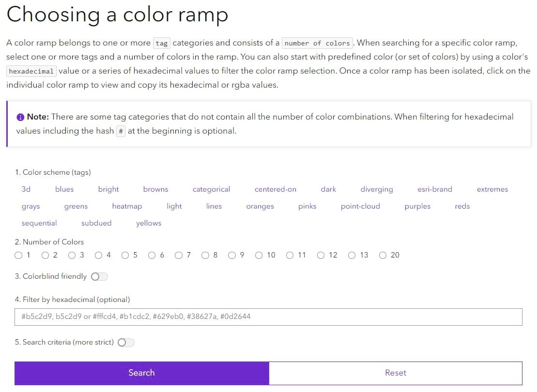The height and width of the screenshot is (392, 537).
Task: Click the point-cloud tag
Action: tap(360, 206)
